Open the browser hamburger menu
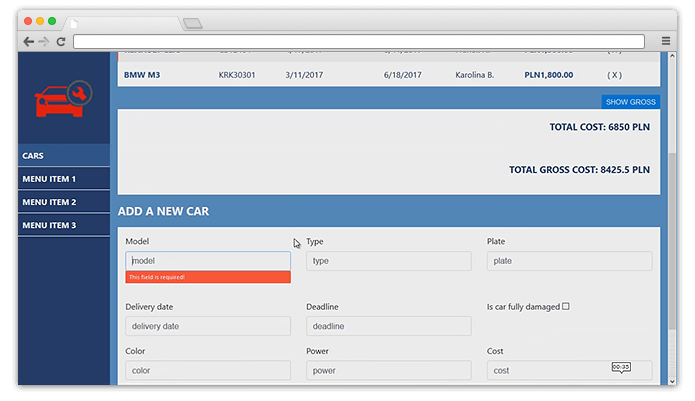The height and width of the screenshot is (401, 695). click(666, 41)
